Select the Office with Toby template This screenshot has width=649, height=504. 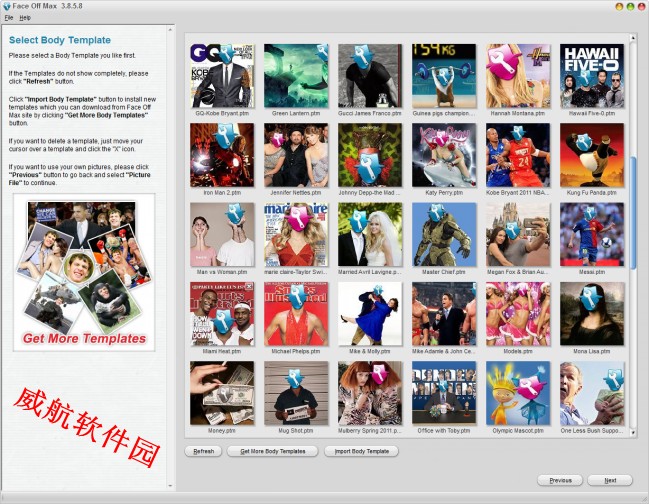click(x=444, y=393)
